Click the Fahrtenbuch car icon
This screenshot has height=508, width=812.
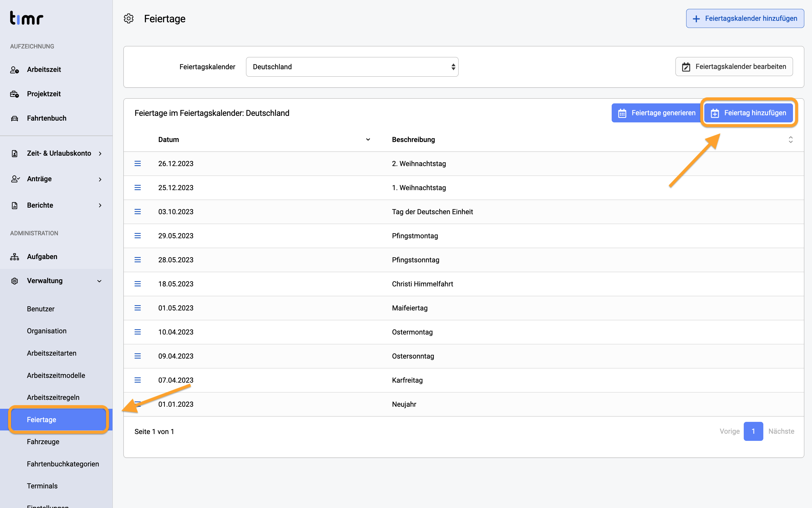[x=15, y=118]
